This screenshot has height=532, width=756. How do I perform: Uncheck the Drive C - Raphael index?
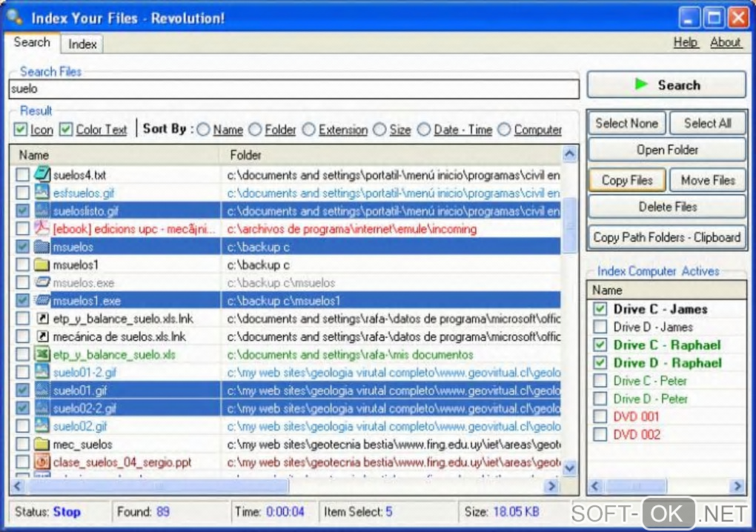click(600, 345)
